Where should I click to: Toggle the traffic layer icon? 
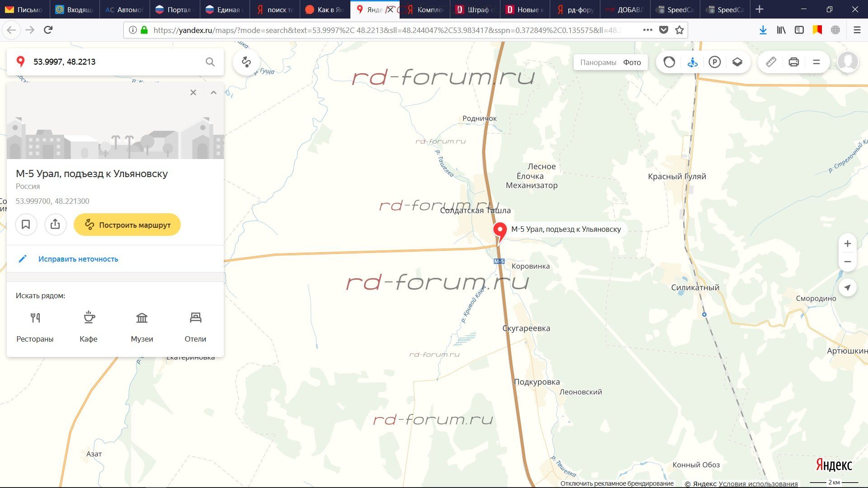669,62
